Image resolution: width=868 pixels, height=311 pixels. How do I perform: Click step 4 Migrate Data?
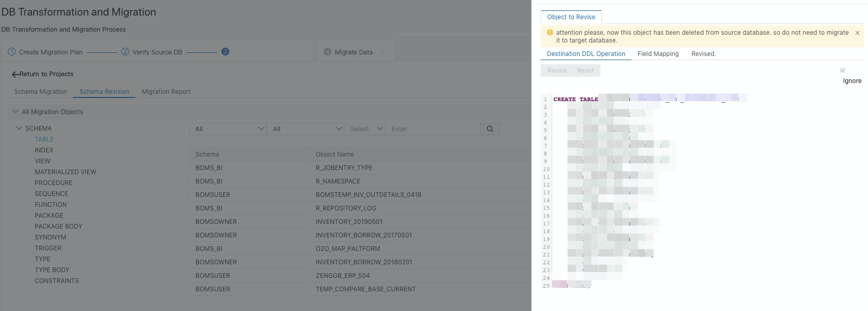click(348, 52)
